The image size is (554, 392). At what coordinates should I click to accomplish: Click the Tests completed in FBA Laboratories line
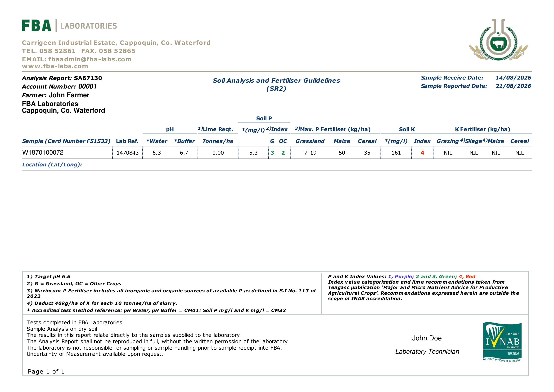pos(74,322)
